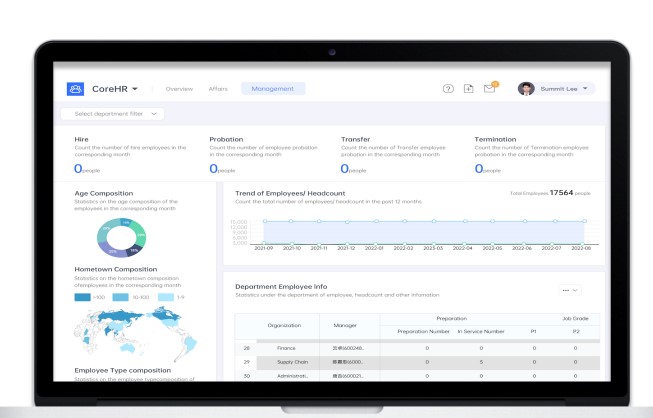This screenshot has height=418, width=653.
Task: Open the Department Employee Info options dropdown
Action: 570,290
